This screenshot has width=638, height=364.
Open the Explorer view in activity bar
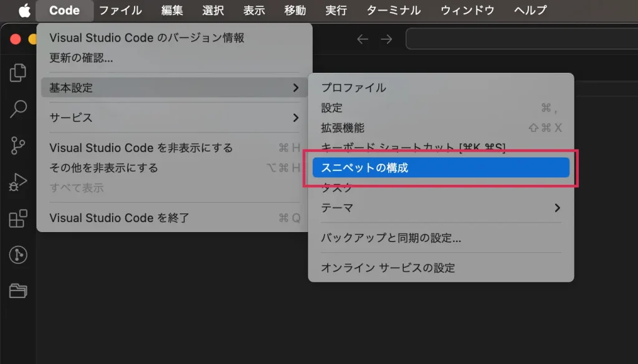click(x=18, y=73)
